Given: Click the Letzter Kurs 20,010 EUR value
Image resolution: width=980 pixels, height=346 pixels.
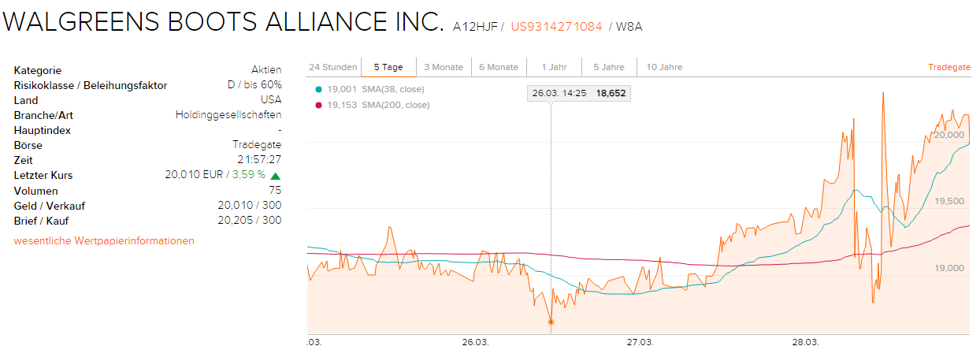Looking at the screenshot, I should 196,175.
